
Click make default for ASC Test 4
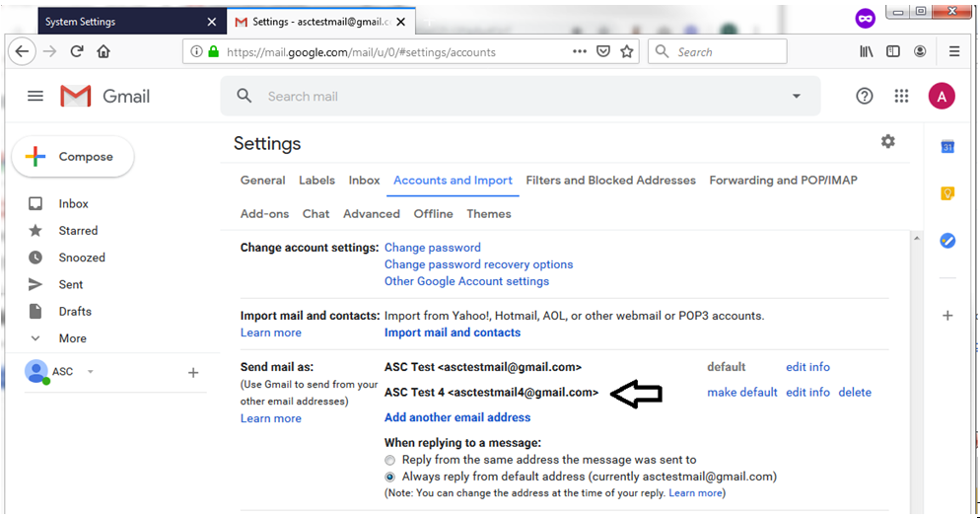[x=741, y=393]
